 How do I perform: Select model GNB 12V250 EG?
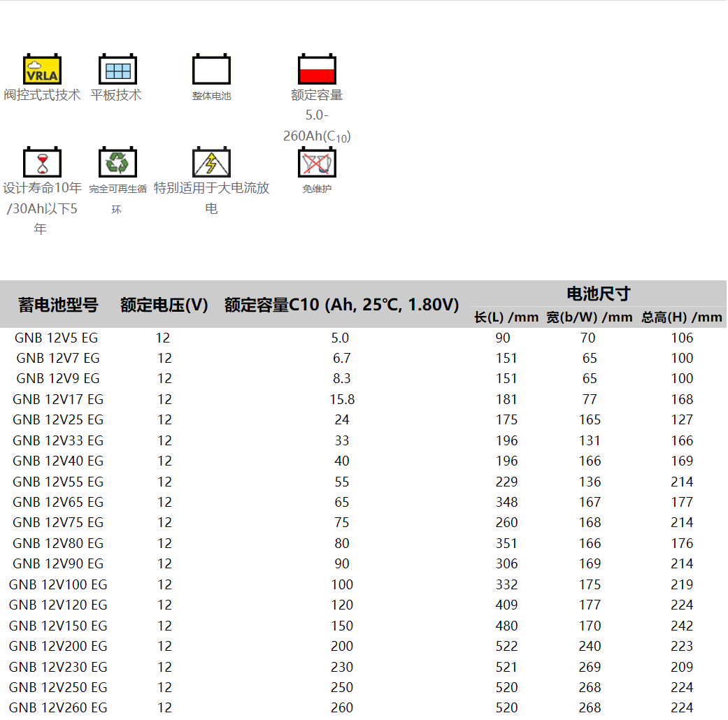click(58, 687)
